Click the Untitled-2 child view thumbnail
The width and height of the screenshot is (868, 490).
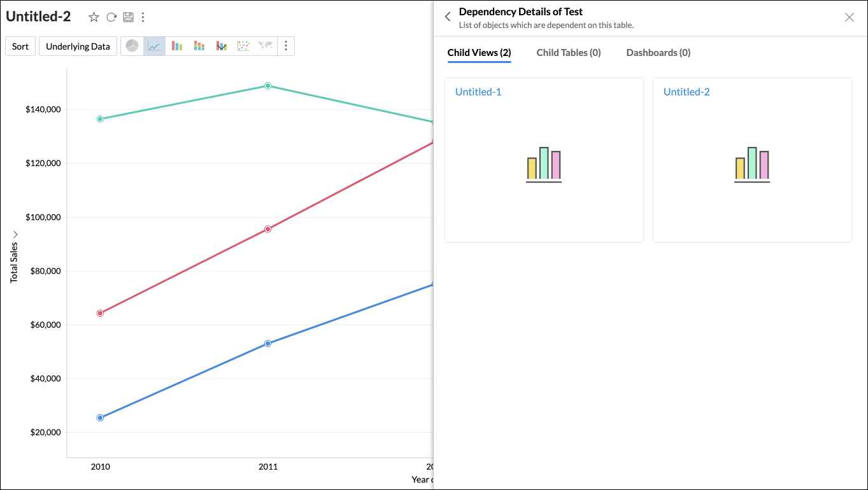click(751, 164)
